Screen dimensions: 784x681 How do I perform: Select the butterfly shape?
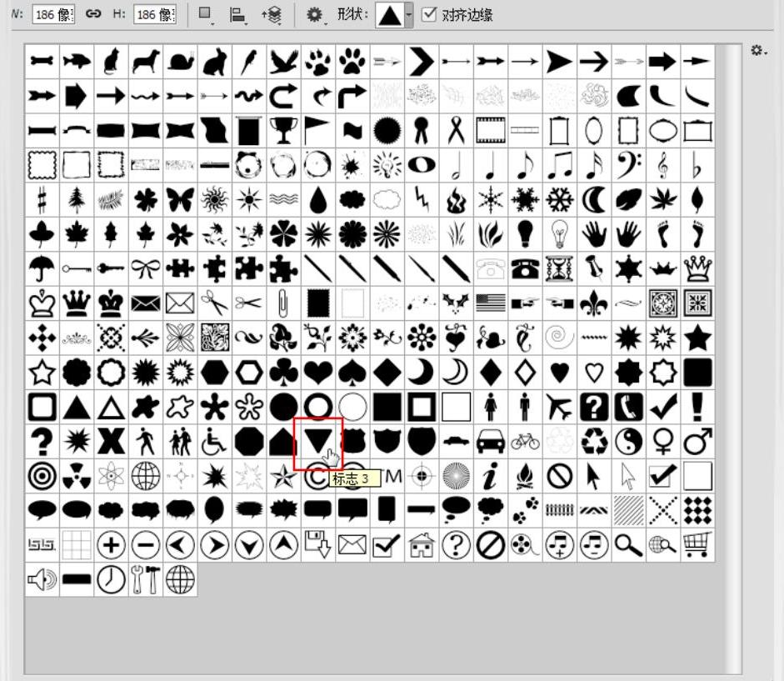(x=180, y=200)
